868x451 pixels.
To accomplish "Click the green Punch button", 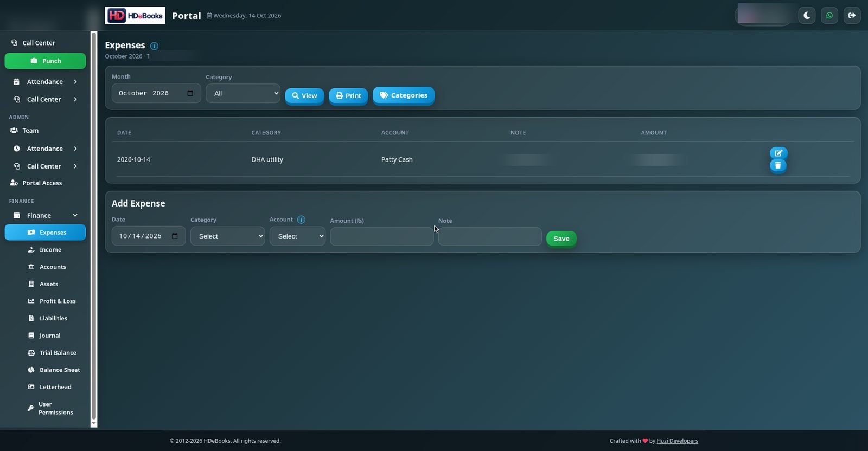I will [45, 61].
